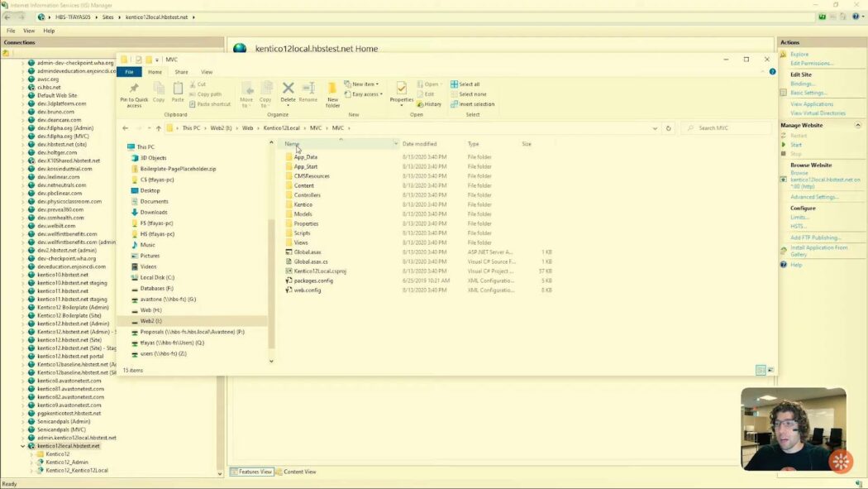Go up one folder level
Image resolution: width=868 pixels, height=489 pixels.
(159, 128)
